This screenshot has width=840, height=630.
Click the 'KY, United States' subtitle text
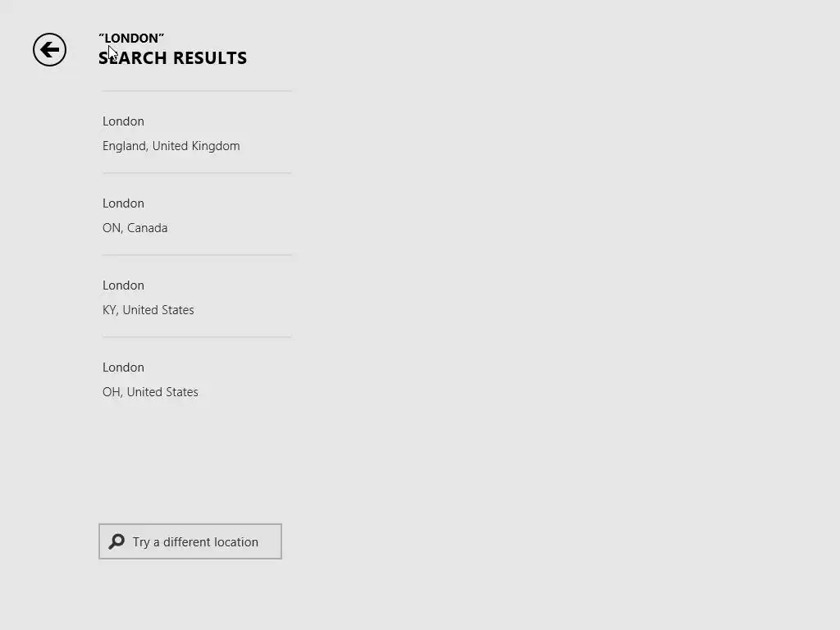point(148,310)
